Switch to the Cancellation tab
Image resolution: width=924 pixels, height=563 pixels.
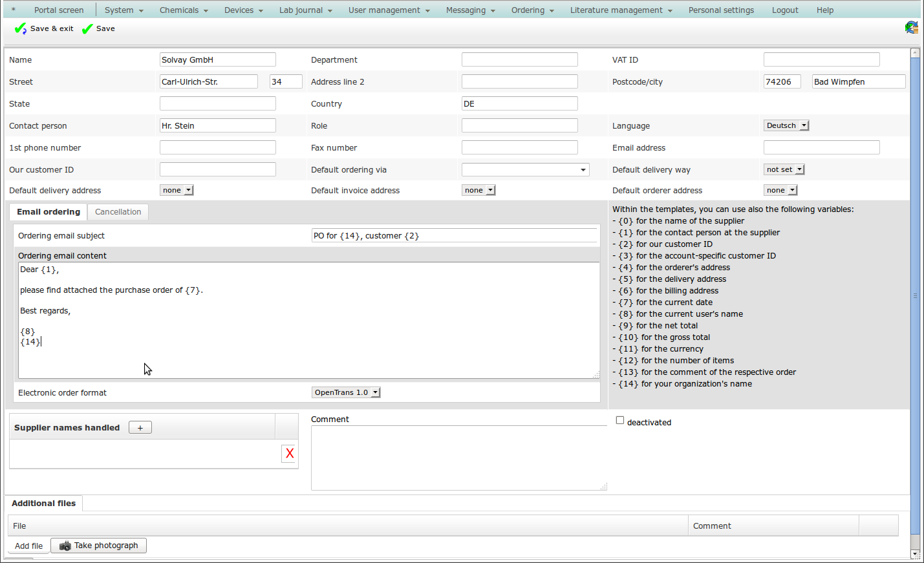(118, 212)
